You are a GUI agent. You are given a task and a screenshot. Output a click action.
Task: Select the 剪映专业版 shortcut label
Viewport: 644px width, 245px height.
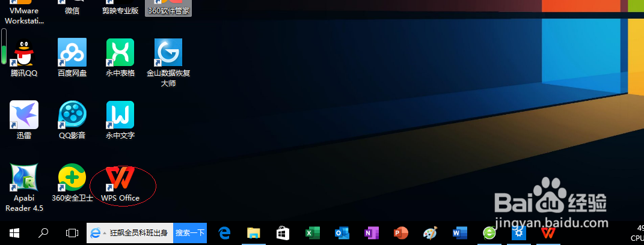[120, 11]
